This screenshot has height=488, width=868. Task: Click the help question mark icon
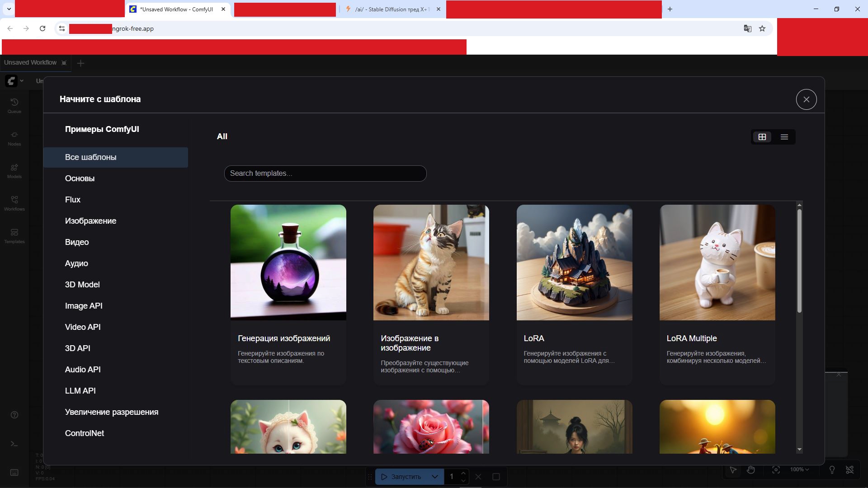click(14, 415)
